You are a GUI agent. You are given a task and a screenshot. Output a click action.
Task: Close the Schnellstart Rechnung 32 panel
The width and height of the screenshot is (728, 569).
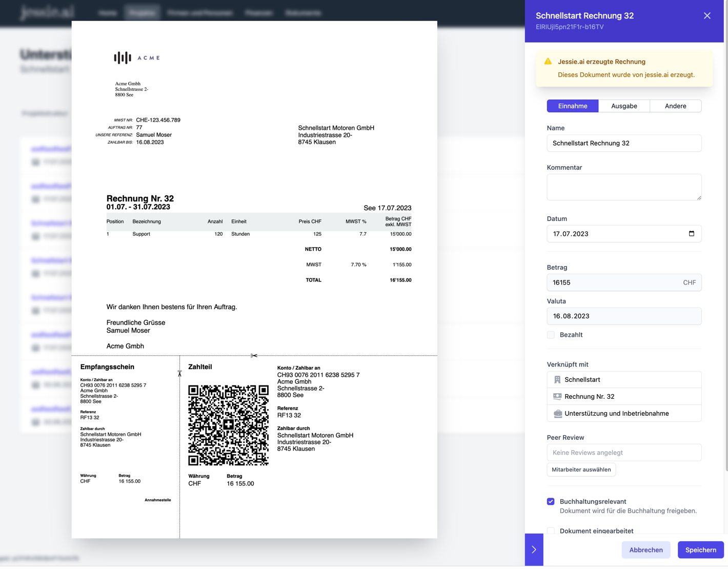click(x=707, y=16)
